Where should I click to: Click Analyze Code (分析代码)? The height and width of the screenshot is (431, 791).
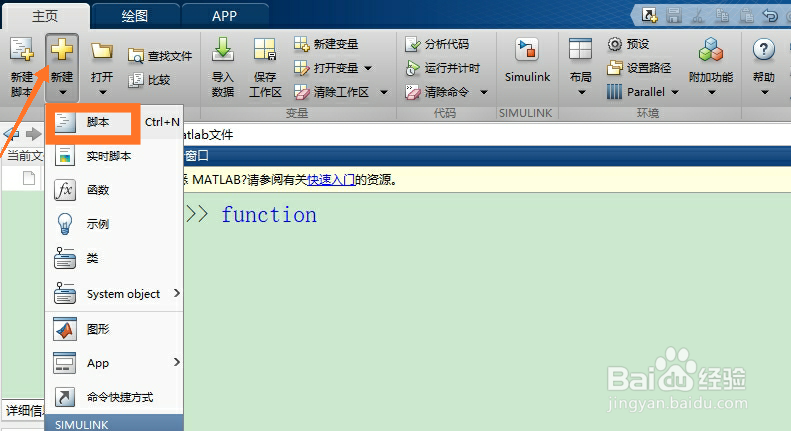[437, 44]
